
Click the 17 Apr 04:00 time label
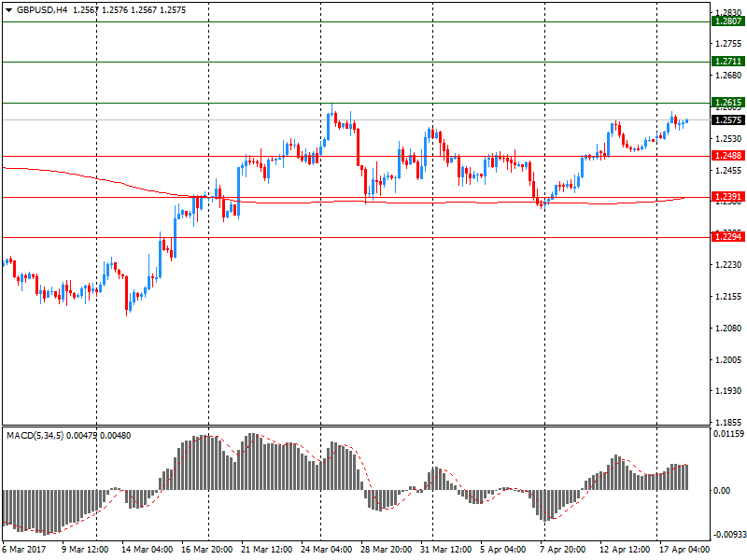point(684,550)
